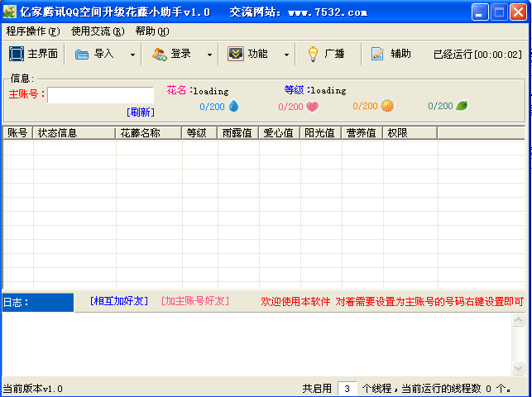This screenshot has width=532, height=397.
Task: Click the [加主账号好友] link
Action: (195, 301)
